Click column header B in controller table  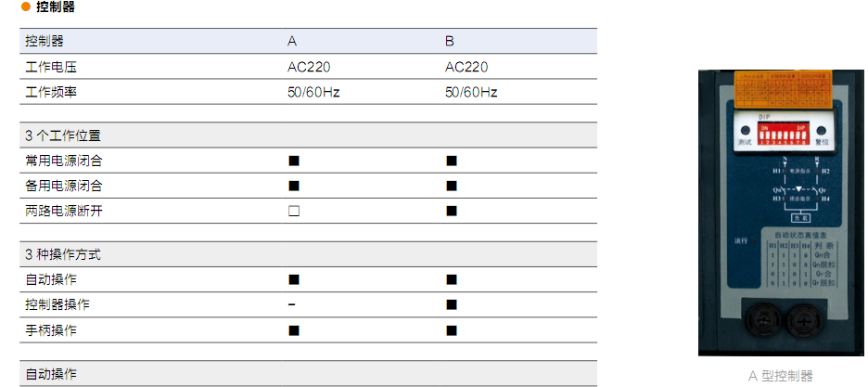(x=450, y=42)
